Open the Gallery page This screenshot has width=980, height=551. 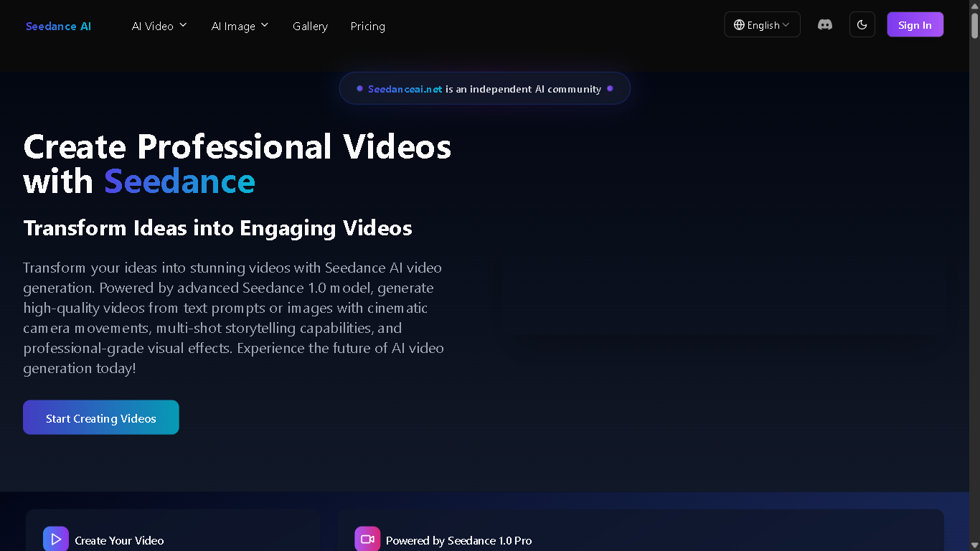[310, 26]
